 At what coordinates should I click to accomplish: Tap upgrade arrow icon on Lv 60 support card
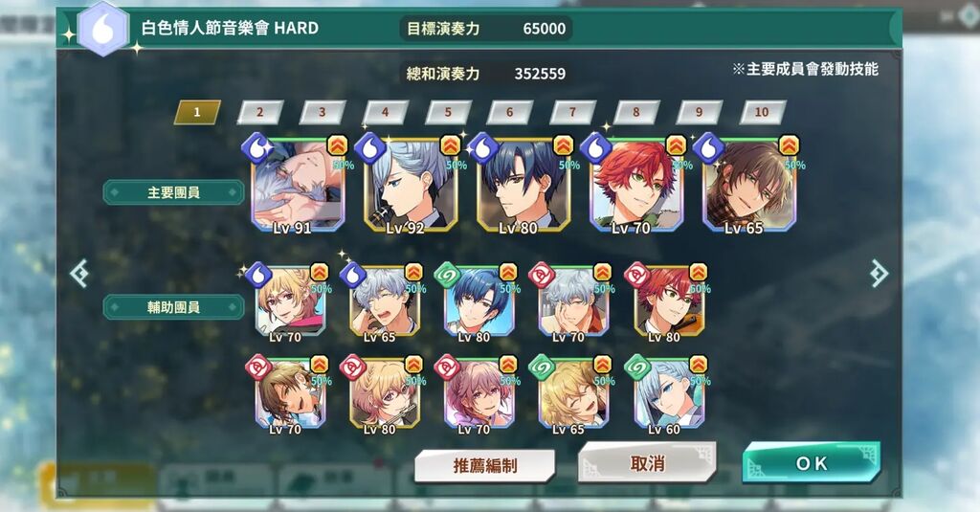pos(698,364)
